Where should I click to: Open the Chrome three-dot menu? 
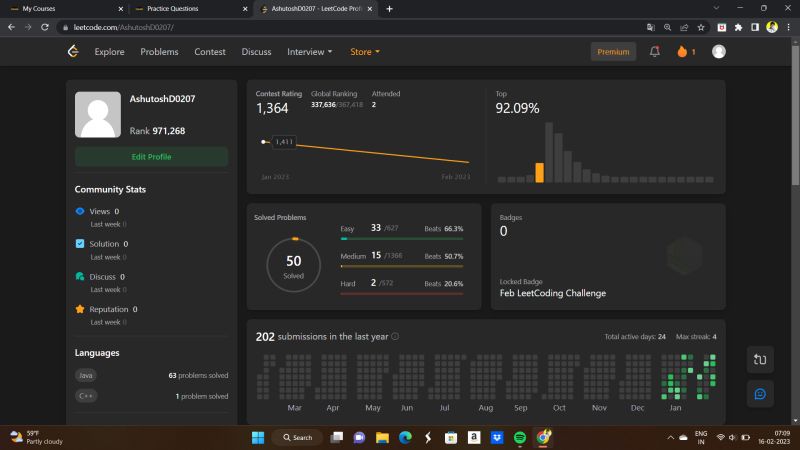(x=788, y=28)
